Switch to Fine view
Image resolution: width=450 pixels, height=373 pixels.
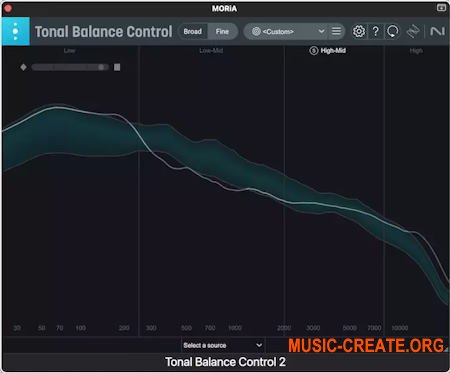pyautogui.click(x=222, y=32)
